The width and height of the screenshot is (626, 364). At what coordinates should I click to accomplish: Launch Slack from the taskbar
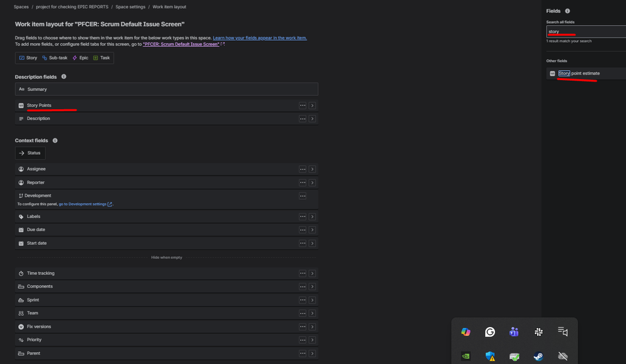click(538, 331)
